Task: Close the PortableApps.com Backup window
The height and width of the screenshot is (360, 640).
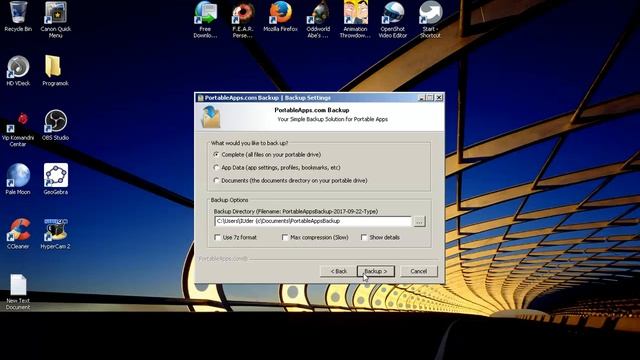Action: [x=439, y=98]
